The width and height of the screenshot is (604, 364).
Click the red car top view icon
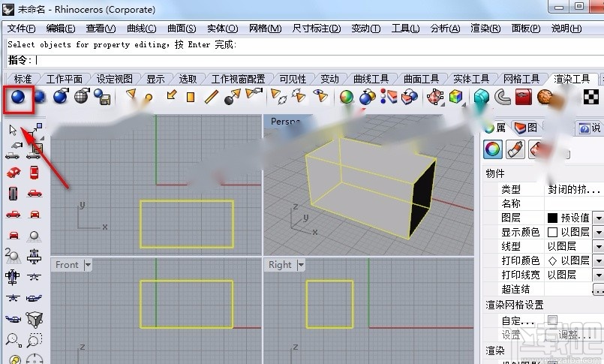click(x=35, y=172)
